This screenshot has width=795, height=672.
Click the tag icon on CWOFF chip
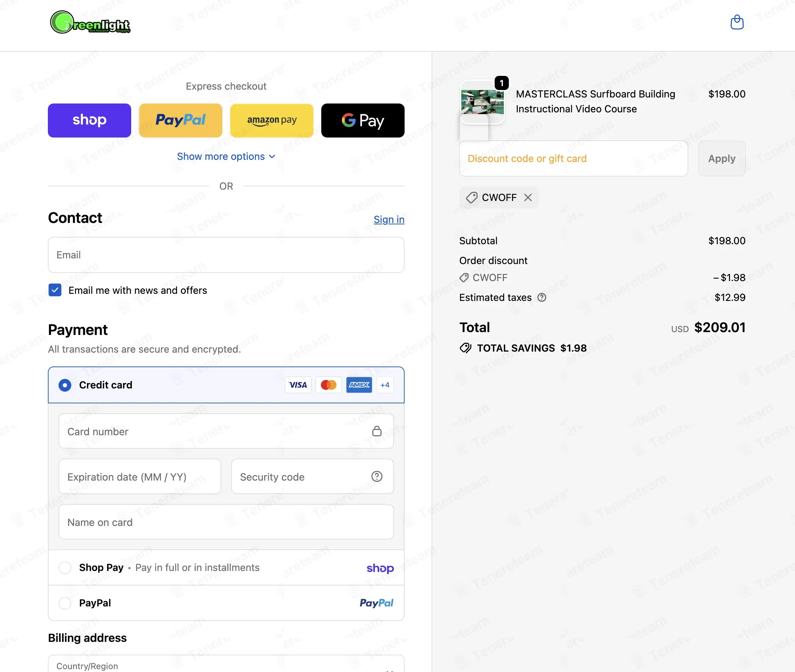pyautogui.click(x=472, y=197)
